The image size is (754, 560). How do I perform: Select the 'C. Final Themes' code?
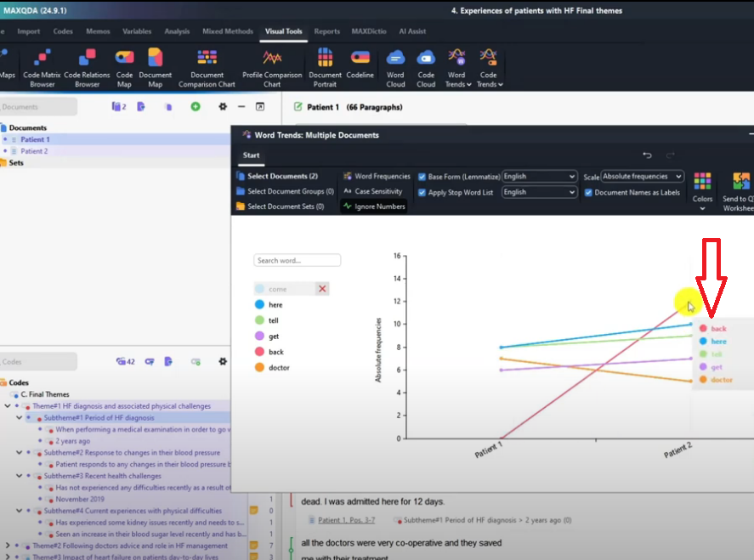[x=45, y=394]
